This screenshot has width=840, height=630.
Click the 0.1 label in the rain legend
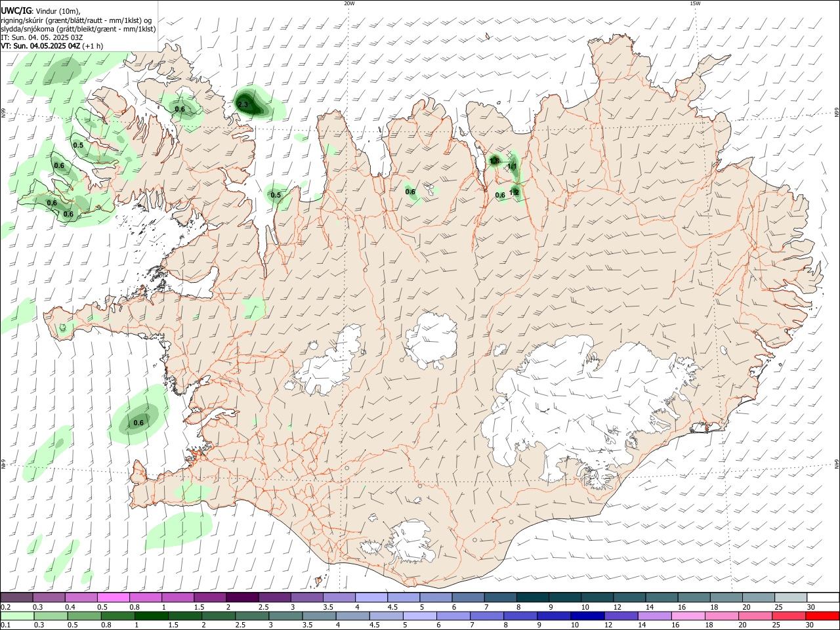(5, 625)
